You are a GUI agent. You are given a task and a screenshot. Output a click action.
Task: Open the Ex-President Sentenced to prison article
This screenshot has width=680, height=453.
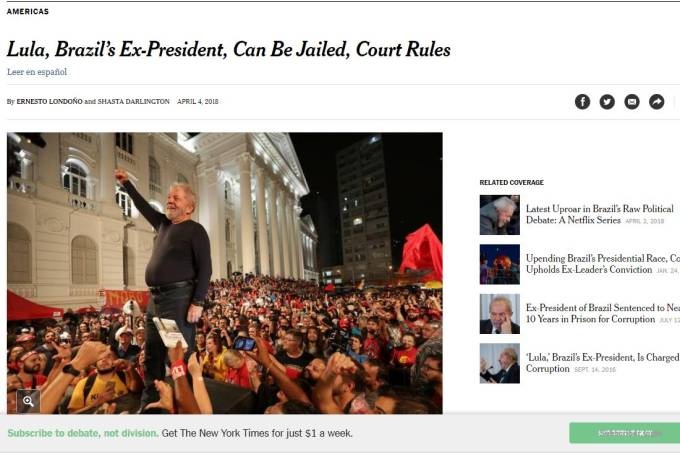click(x=603, y=313)
